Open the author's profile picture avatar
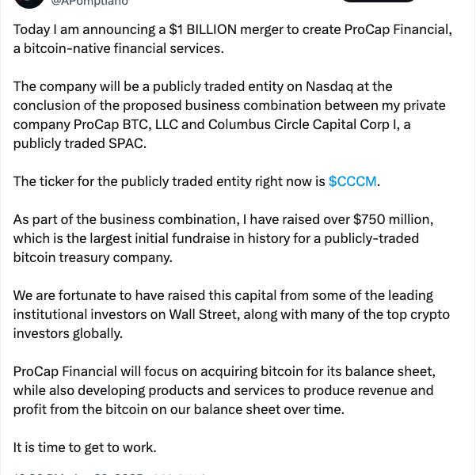Image resolution: width=476 pixels, height=475 pixels. point(29,3)
